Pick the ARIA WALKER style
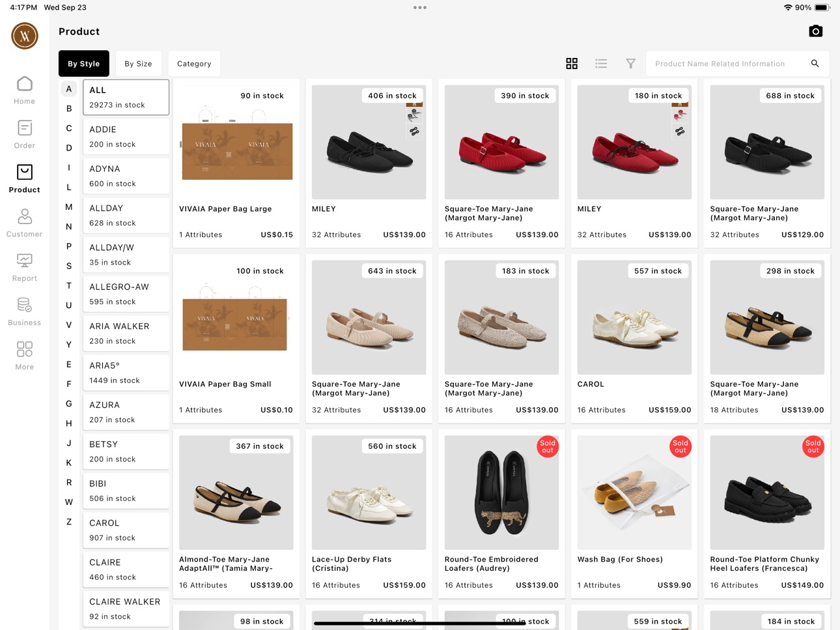The width and height of the screenshot is (840, 630). pyautogui.click(x=126, y=334)
